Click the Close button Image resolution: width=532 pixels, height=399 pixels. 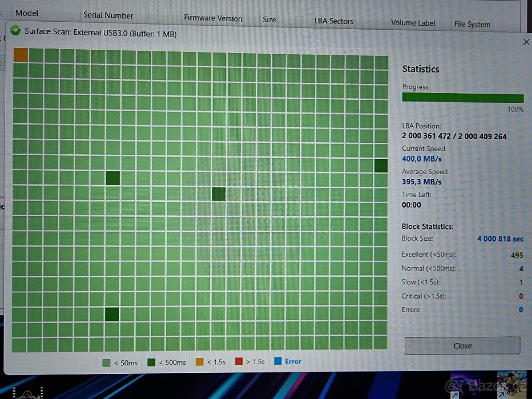click(462, 346)
